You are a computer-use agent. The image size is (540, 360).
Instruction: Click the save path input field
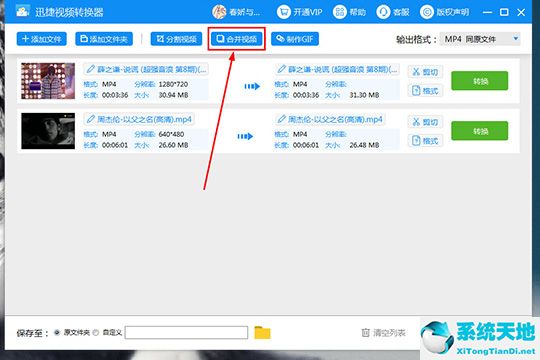tap(186, 332)
